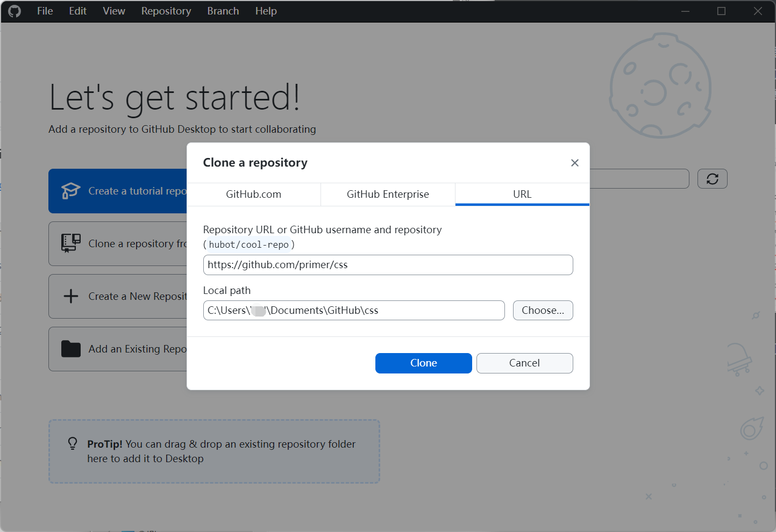
Task: Click the Clone a repository dialog title
Action: pos(255,163)
